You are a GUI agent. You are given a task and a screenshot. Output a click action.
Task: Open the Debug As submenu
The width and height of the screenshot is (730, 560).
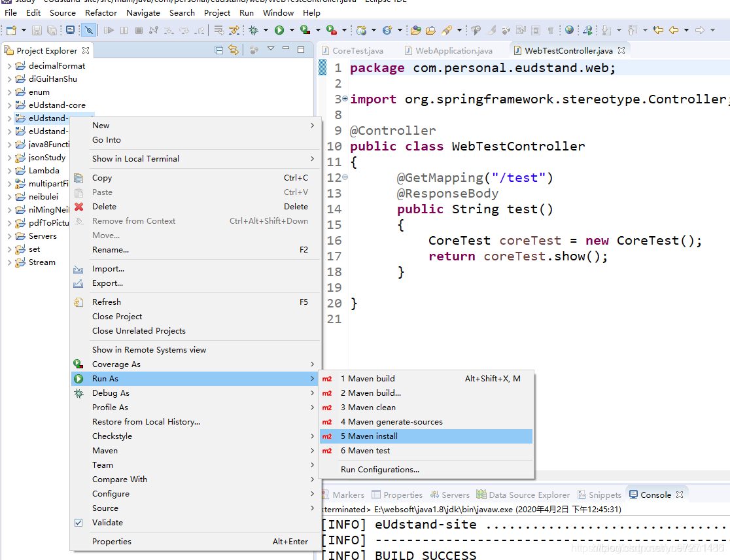click(196, 393)
